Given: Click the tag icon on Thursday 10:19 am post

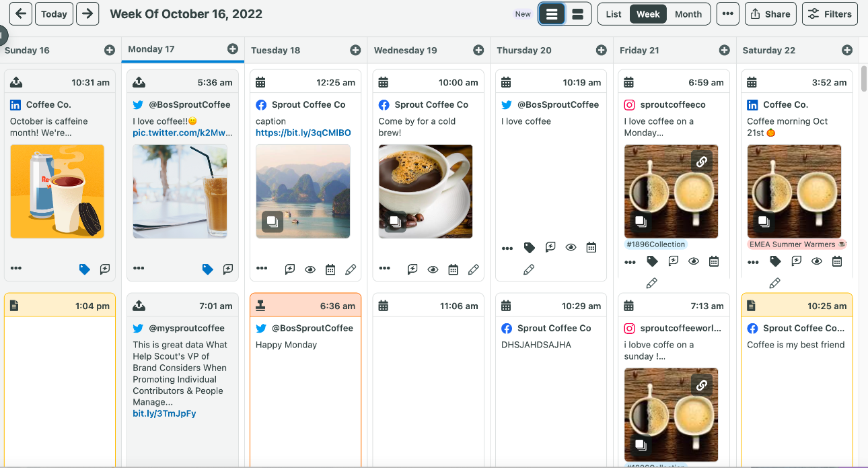Looking at the screenshot, I should point(530,248).
